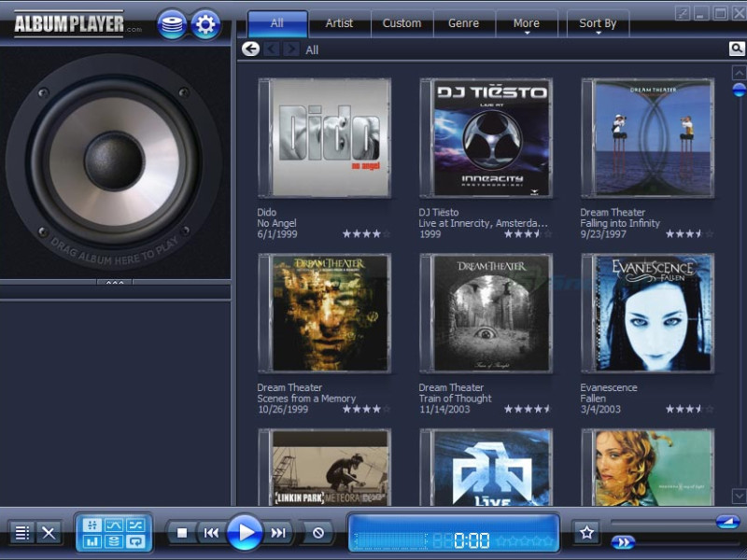Skip to next track
The image size is (747, 560).
(278, 532)
